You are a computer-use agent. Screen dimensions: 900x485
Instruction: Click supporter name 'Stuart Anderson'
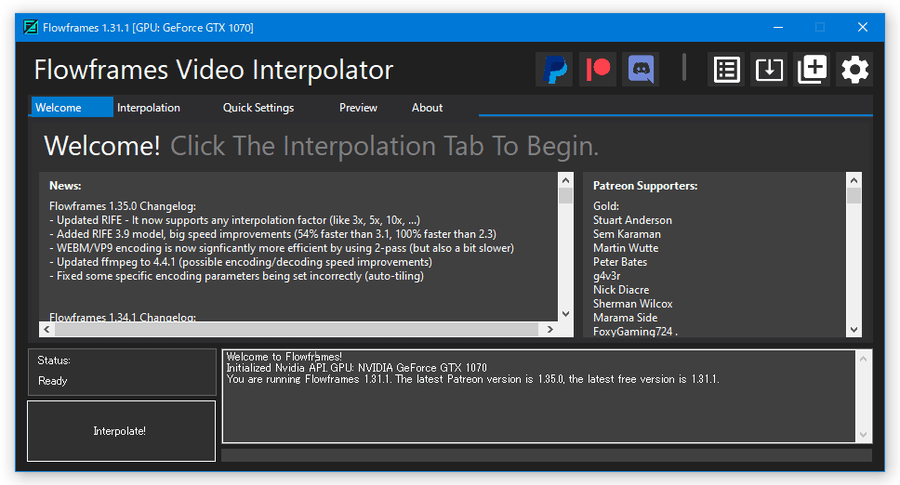633,220
